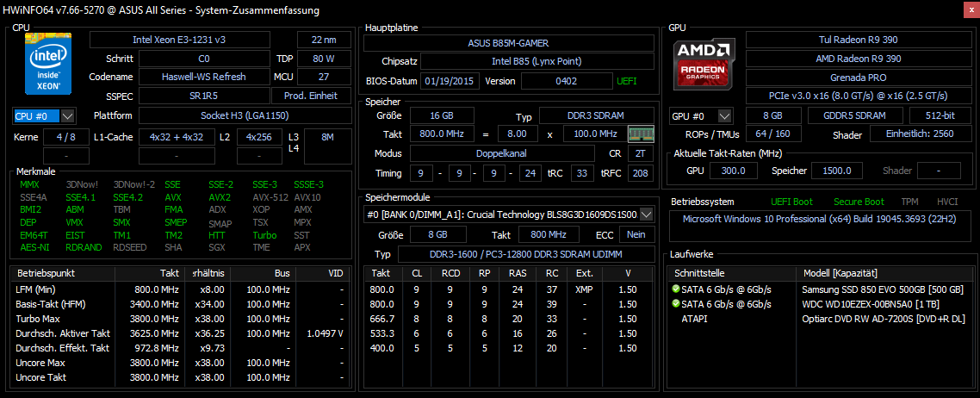
Task: Select the Turbo Max row
Action: [x=181, y=319]
